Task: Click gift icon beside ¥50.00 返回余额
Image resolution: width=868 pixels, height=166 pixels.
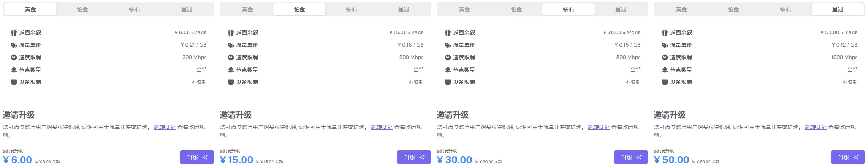Action: point(665,33)
